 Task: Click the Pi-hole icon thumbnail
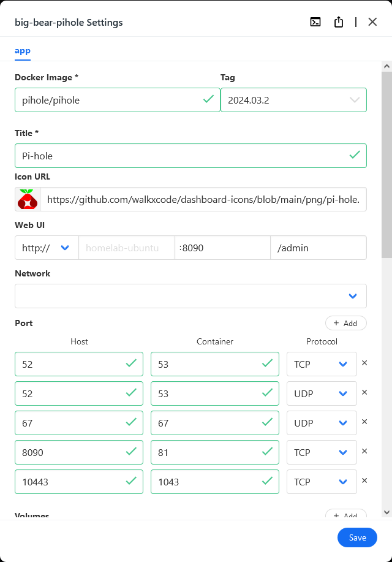[x=28, y=199]
